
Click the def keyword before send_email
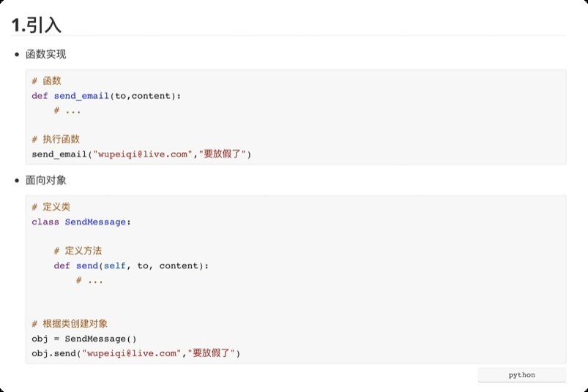(x=40, y=96)
